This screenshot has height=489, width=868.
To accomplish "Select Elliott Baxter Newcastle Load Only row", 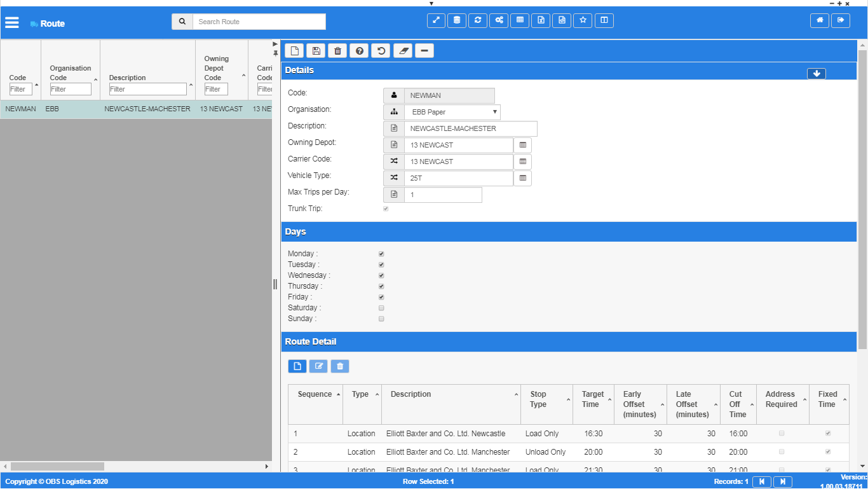I will 569,434.
